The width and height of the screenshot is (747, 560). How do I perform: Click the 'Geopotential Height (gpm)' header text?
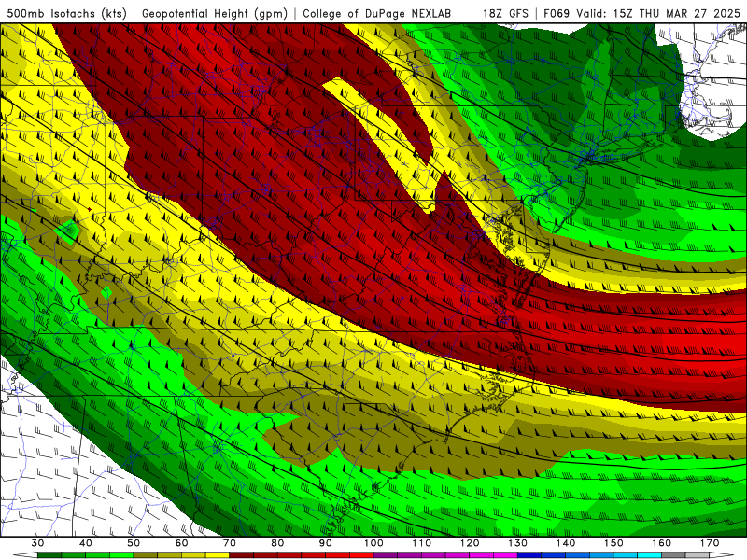point(215,13)
